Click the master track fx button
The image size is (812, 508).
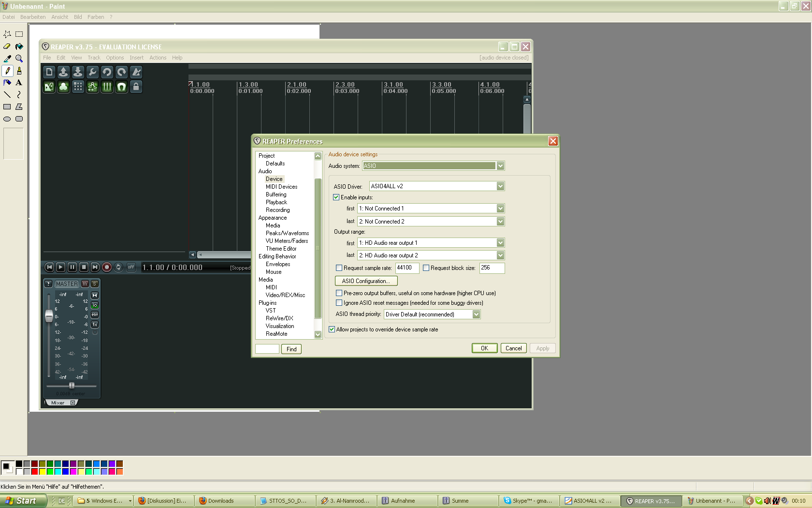(x=95, y=325)
